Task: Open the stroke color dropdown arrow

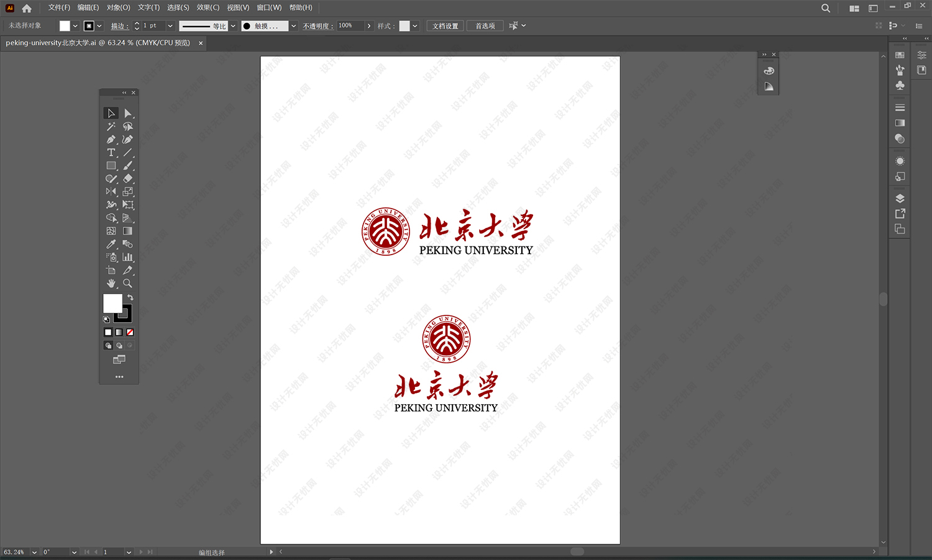Action: click(99, 26)
